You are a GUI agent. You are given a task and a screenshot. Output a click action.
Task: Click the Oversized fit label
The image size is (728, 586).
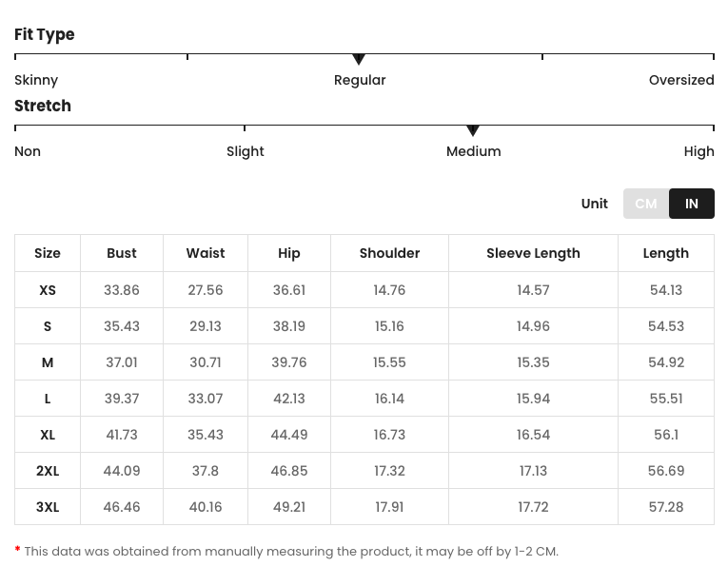(x=681, y=80)
